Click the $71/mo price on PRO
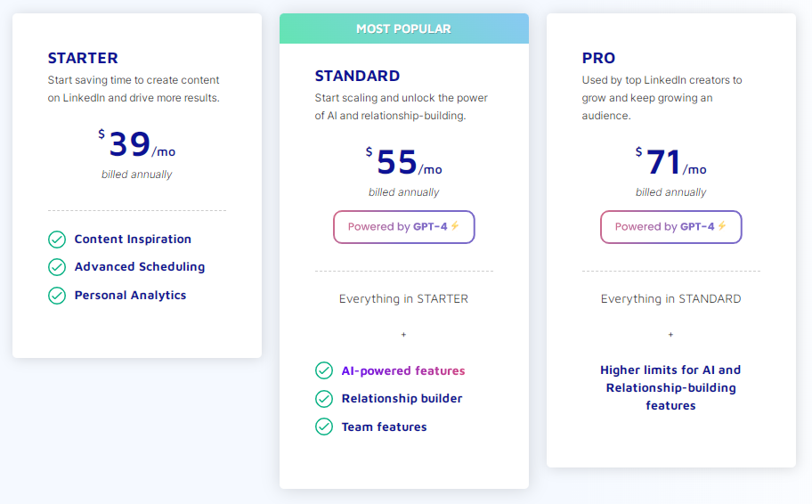This screenshot has width=812, height=504. click(670, 163)
